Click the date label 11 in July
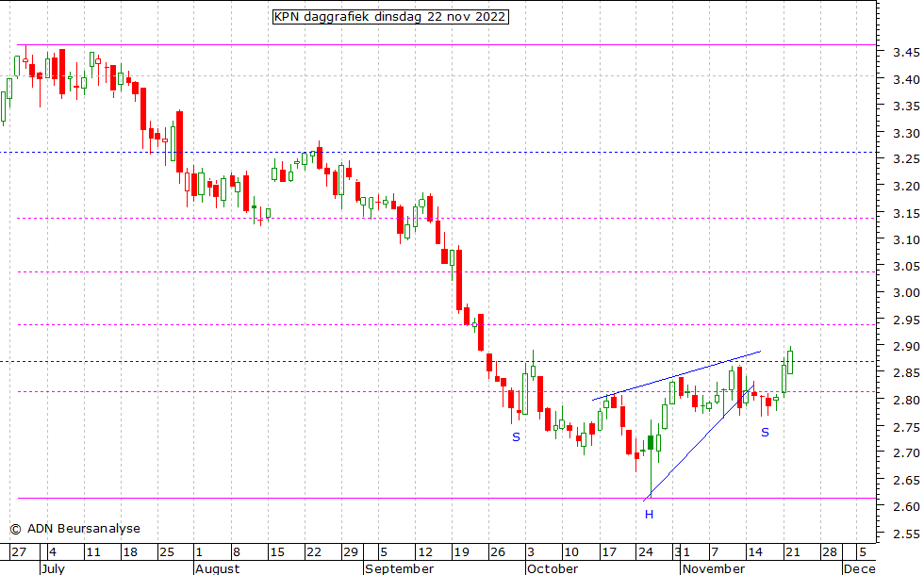 point(93,552)
